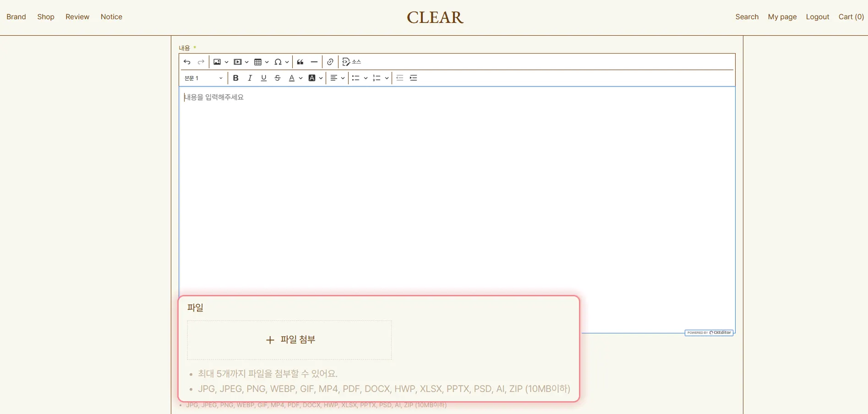The image size is (868, 414).
Task: Open Cart (0)
Action: point(851,17)
